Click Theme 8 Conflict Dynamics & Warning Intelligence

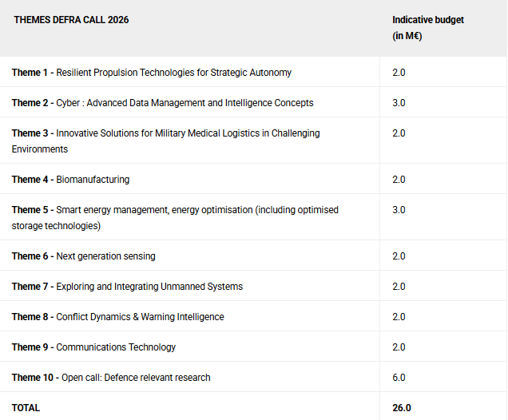click(x=117, y=317)
